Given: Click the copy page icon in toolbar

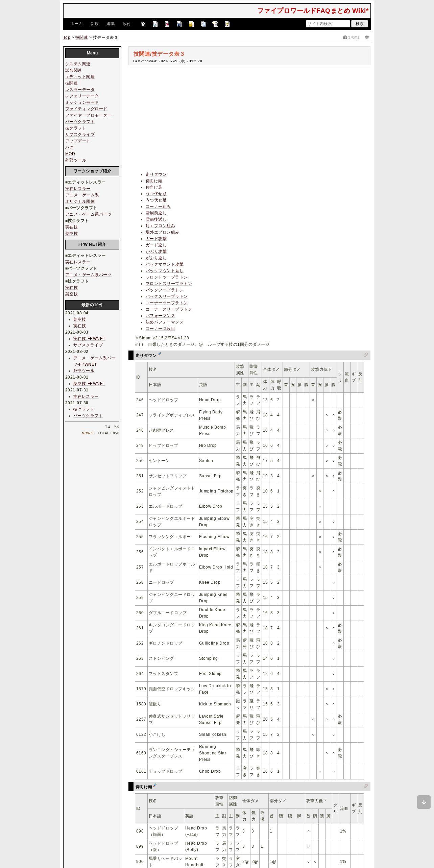Looking at the screenshot, I should point(203,24).
